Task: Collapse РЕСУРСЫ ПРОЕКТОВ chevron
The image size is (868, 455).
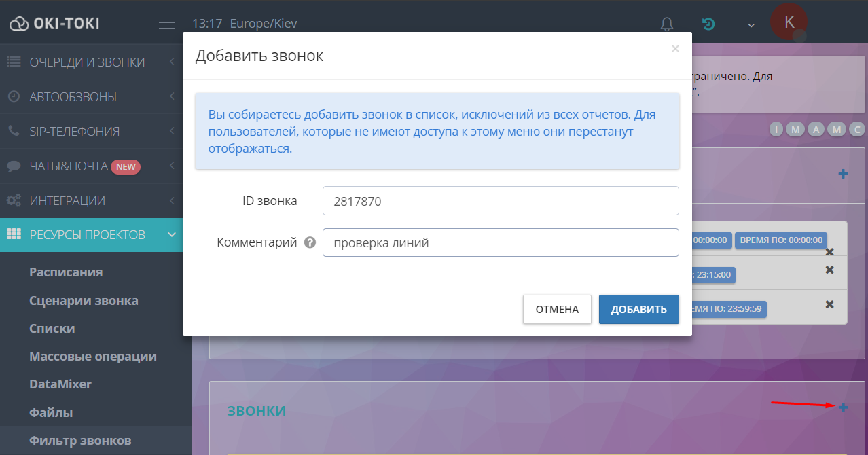Action: [x=172, y=235]
